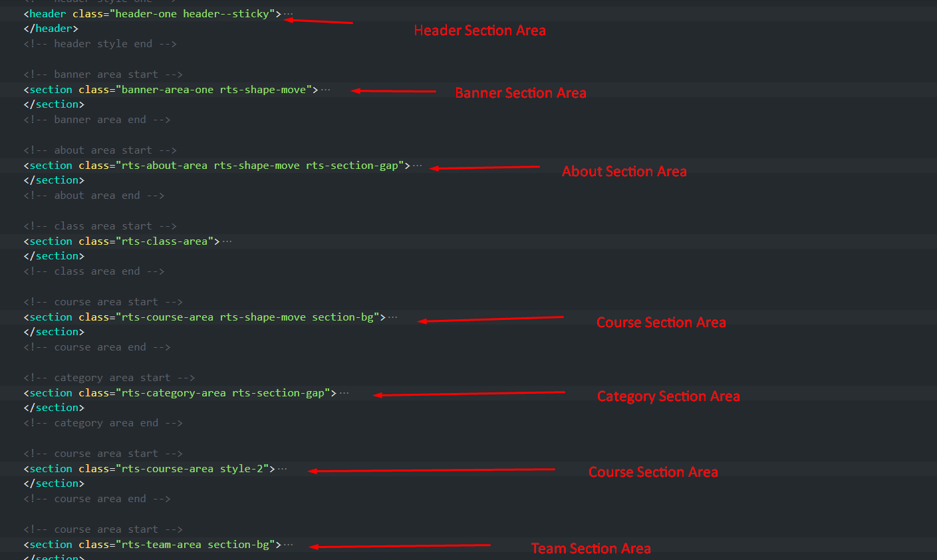Click the closing header tag

pyautogui.click(x=51, y=29)
